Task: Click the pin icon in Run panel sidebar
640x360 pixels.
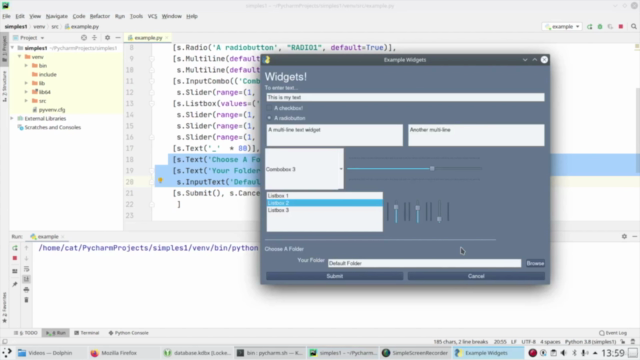Action: (15, 284)
